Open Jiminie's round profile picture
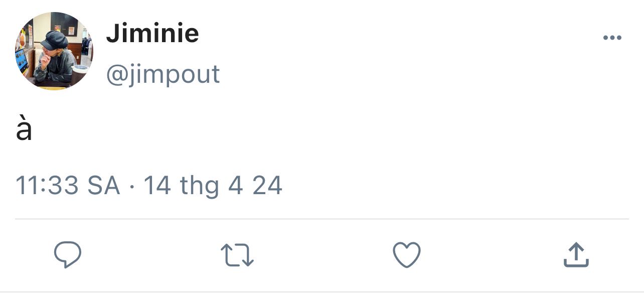 (x=54, y=51)
